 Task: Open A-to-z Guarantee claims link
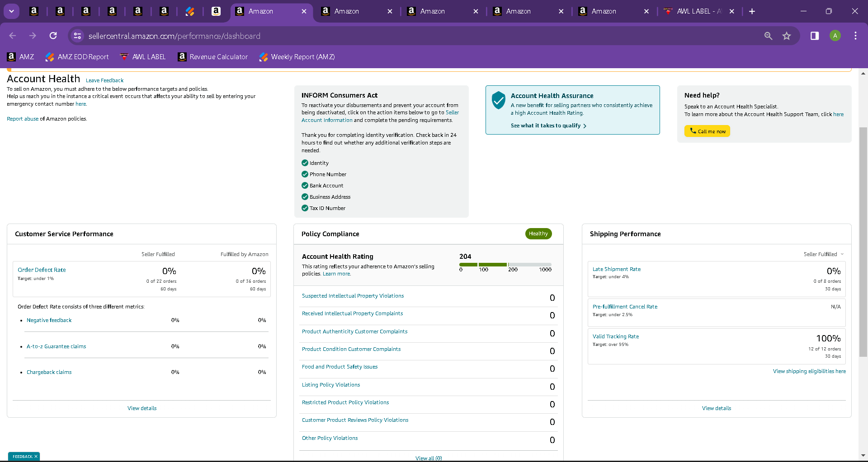[x=56, y=346]
